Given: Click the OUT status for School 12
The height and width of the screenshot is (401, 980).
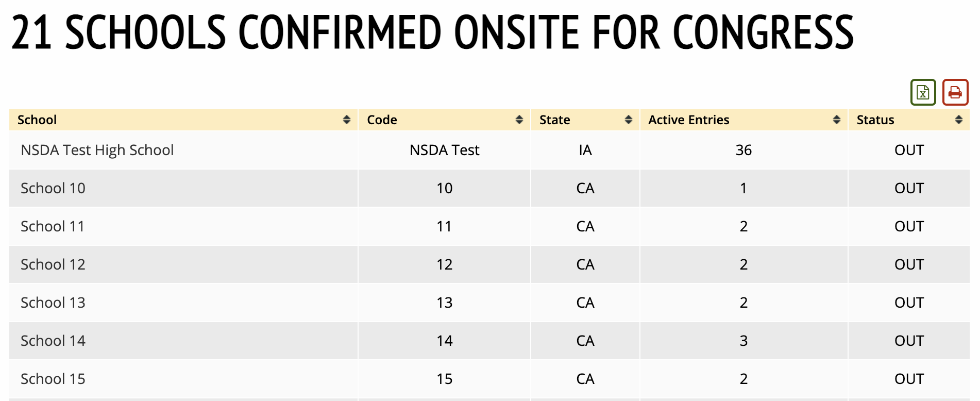Looking at the screenshot, I should coord(909,264).
